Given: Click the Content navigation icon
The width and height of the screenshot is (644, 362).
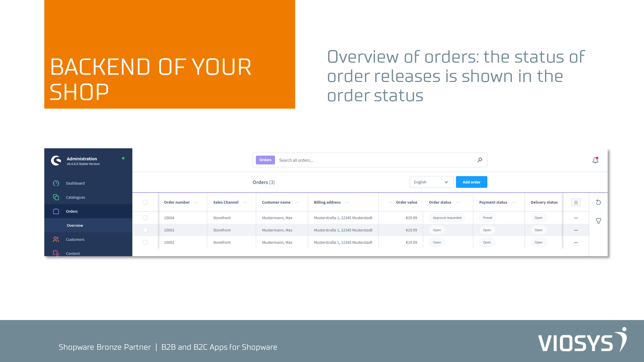Looking at the screenshot, I should click(x=56, y=253).
